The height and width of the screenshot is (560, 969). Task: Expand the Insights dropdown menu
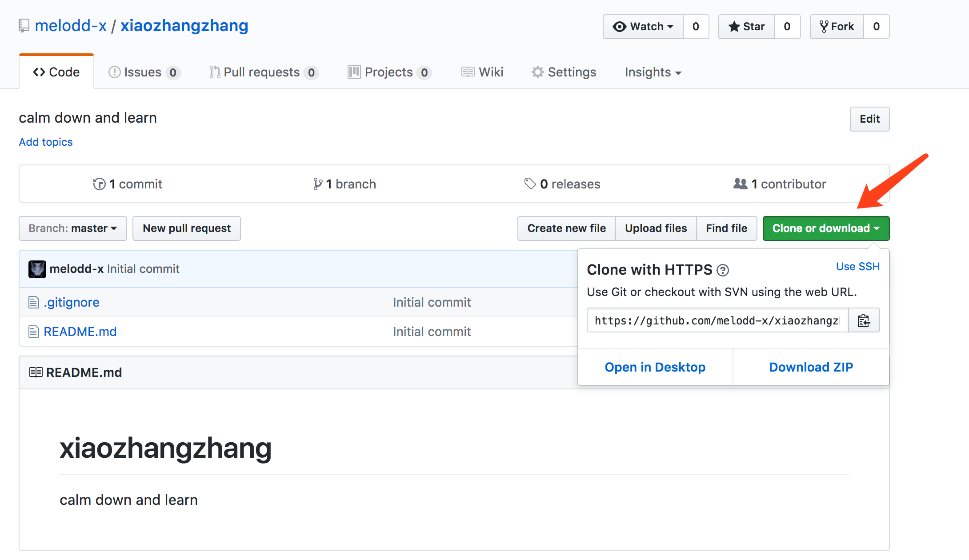(653, 72)
